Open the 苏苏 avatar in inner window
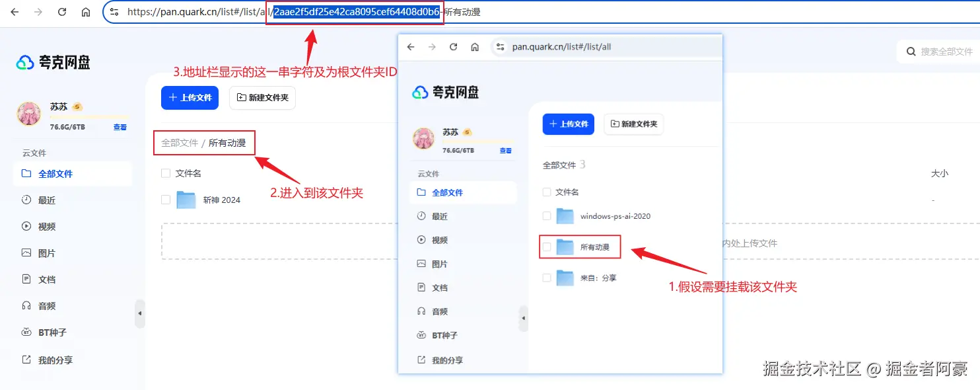Viewport: 980px width, 390px height. point(424,138)
